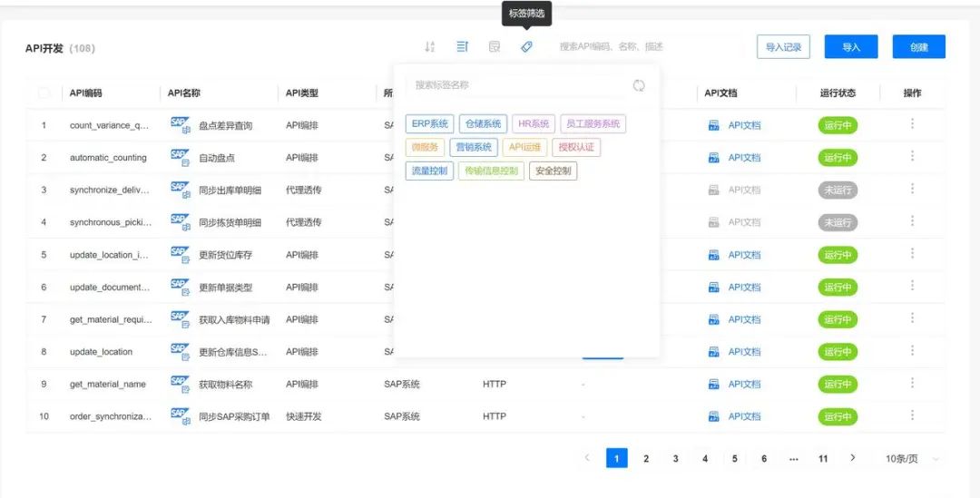Go to page 4
The image size is (980, 498).
click(705, 459)
